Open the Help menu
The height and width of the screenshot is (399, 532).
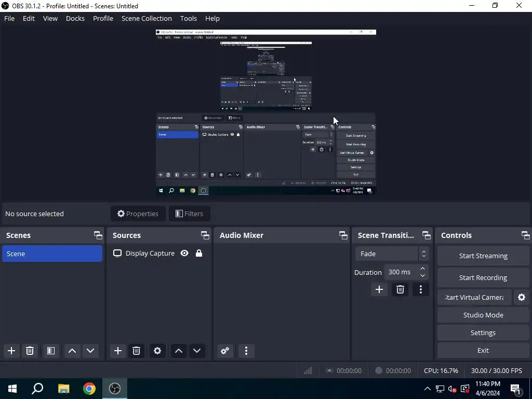click(x=212, y=18)
